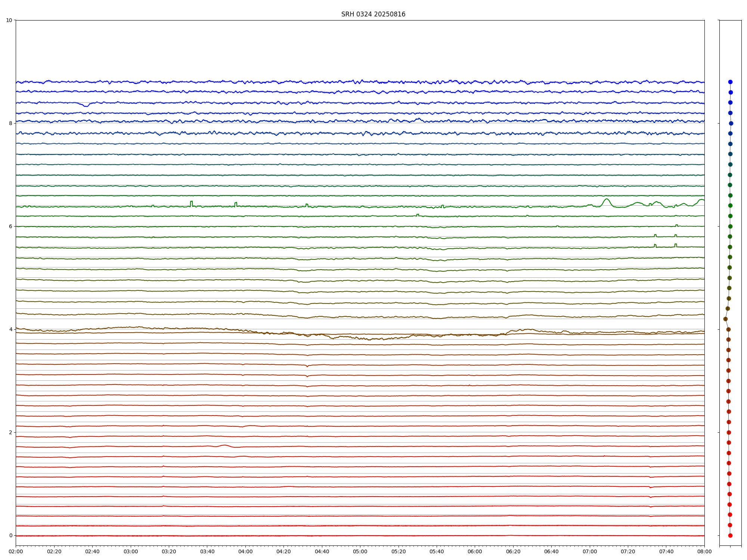
Task: Click the green trace peak after 07:00
Action: pos(606,199)
